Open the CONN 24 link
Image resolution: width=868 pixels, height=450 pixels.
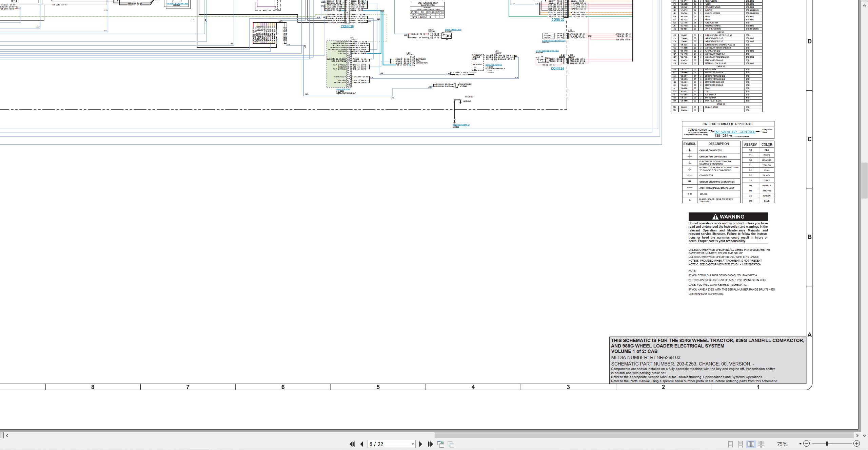[x=557, y=69]
